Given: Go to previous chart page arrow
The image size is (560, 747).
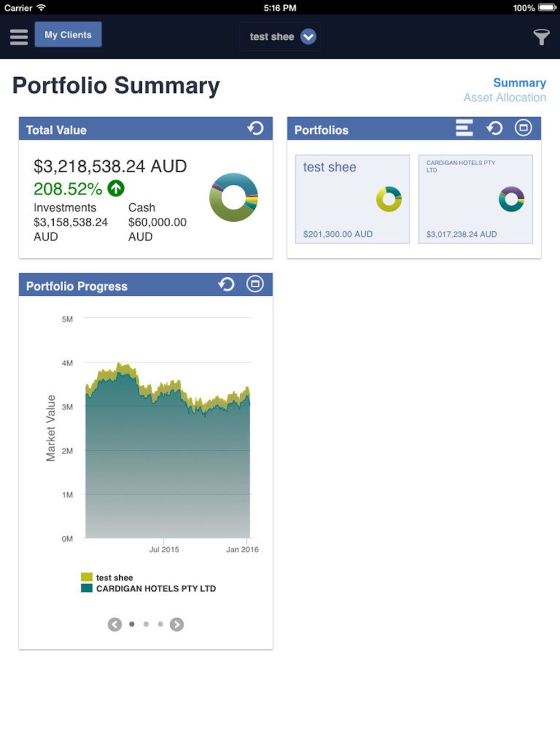Looking at the screenshot, I should point(115,624).
